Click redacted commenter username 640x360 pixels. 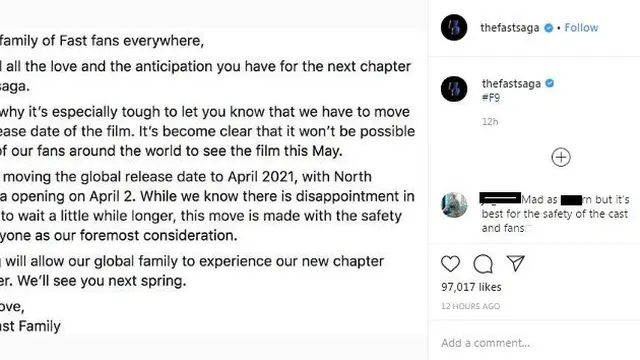click(x=501, y=198)
